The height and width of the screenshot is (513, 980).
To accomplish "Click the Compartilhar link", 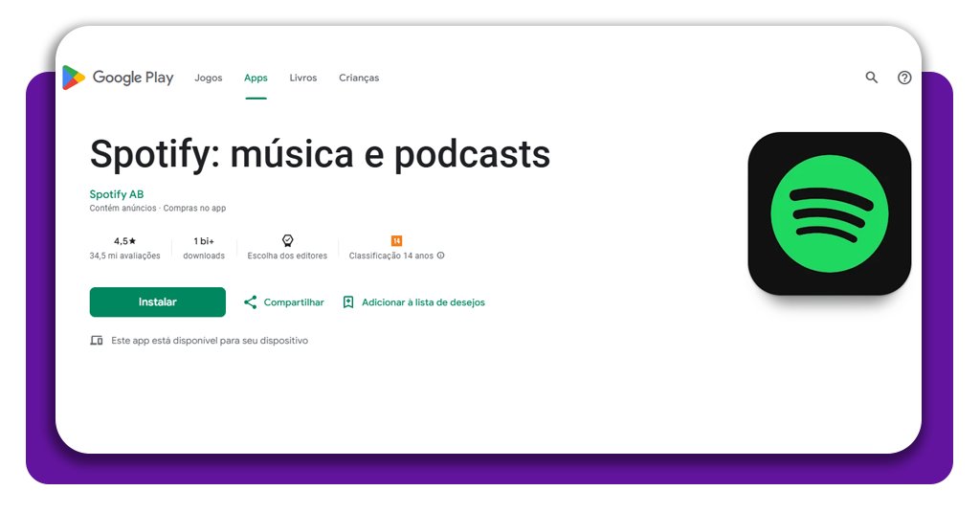I will [x=294, y=302].
